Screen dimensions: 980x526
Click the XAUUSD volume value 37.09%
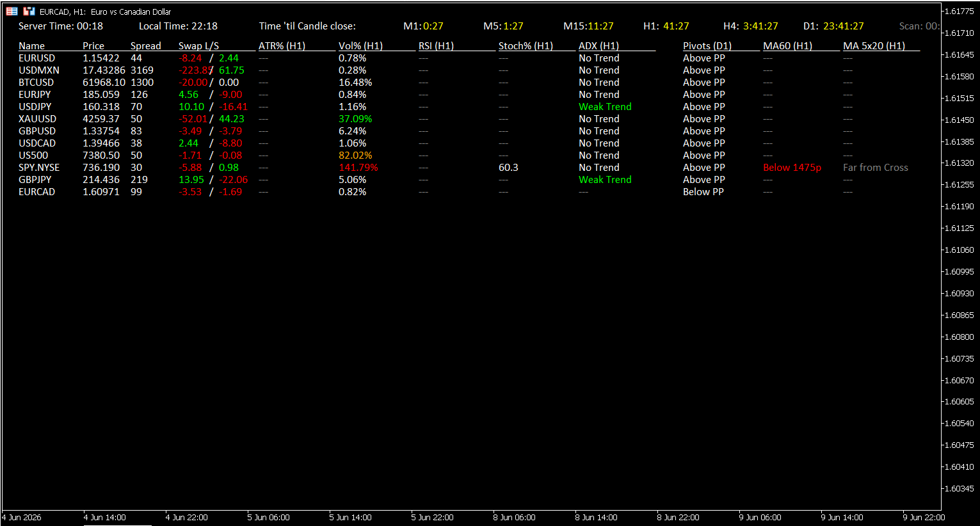click(355, 118)
